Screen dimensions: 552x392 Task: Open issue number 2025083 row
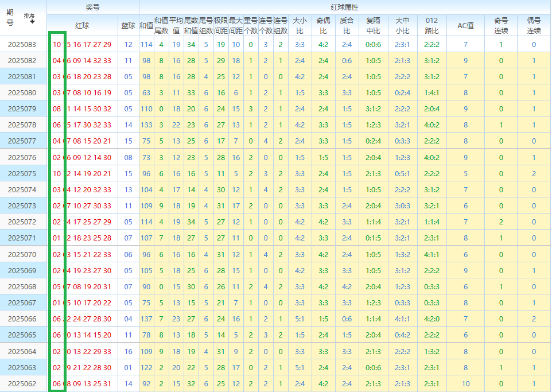tap(22, 44)
